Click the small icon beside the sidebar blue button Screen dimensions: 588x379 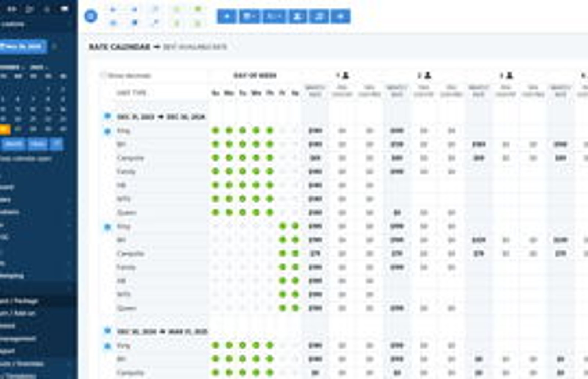54,47
